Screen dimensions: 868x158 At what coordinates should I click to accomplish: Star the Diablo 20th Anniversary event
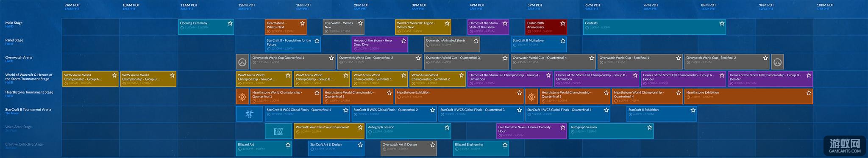(563, 23)
